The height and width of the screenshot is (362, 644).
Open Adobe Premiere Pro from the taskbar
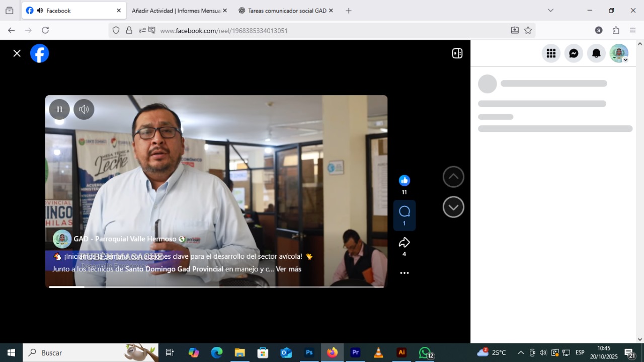coord(355,352)
